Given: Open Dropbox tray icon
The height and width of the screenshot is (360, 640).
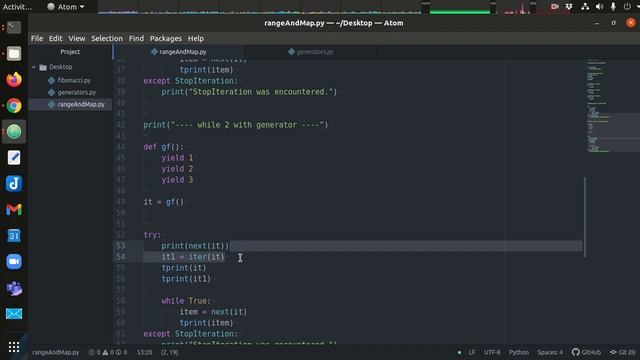Looking at the screenshot, I should coord(569,7).
